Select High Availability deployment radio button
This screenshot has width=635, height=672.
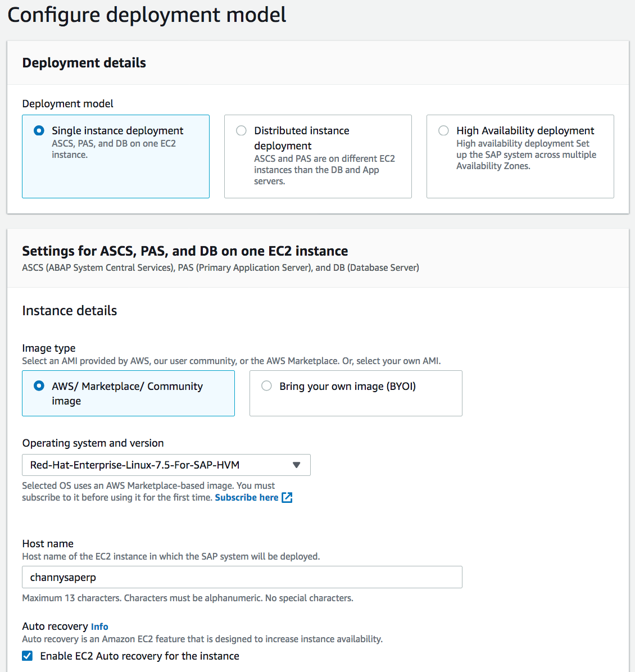point(444,131)
